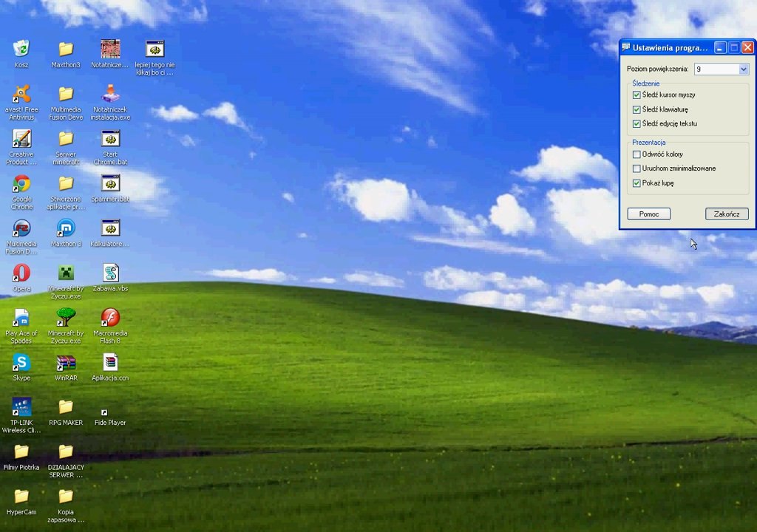Viewport: 757px width, 532px height.
Task: Uncheck 'Śledź klawiaturę' tracking option
Action: tap(637, 109)
